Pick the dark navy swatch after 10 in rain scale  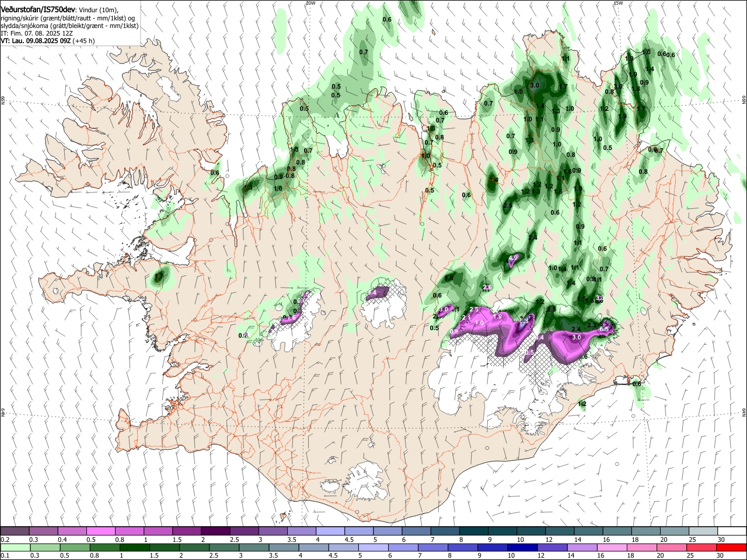(522, 547)
